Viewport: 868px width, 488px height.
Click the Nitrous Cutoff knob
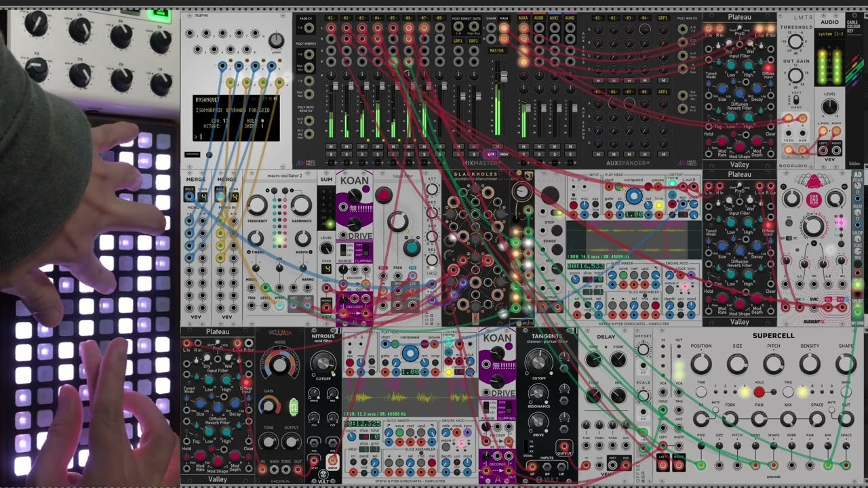pyautogui.click(x=323, y=363)
